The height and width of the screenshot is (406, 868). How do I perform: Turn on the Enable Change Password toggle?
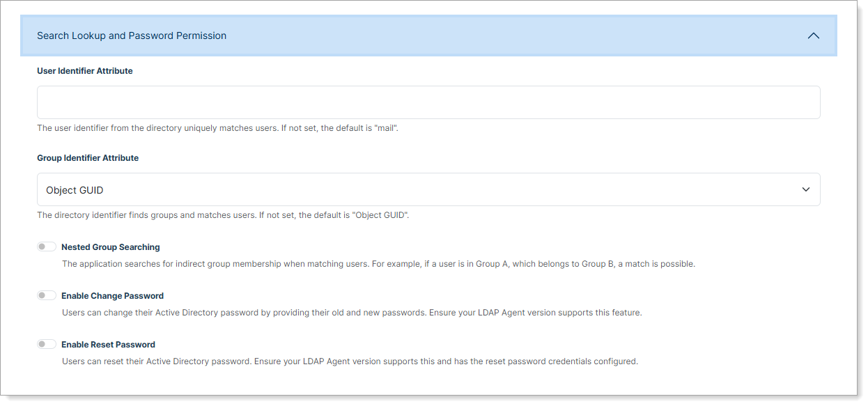[x=47, y=295]
